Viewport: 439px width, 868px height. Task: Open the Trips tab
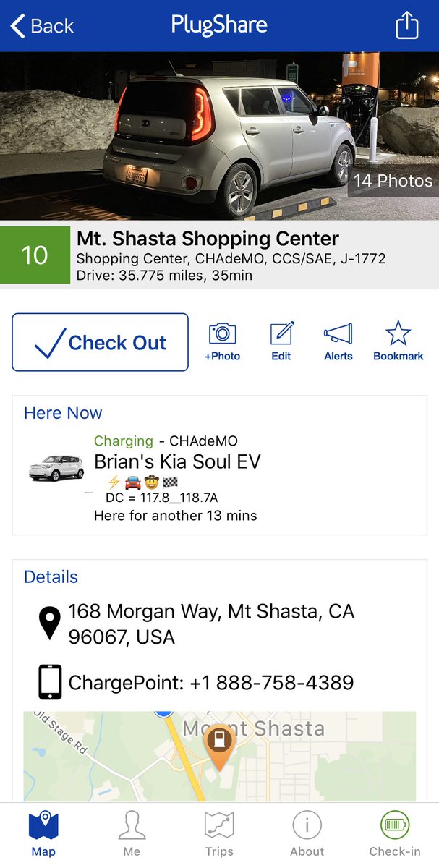[x=219, y=834]
